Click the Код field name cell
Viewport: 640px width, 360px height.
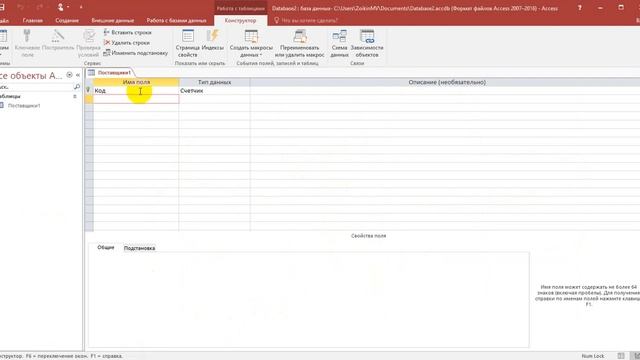point(136,91)
